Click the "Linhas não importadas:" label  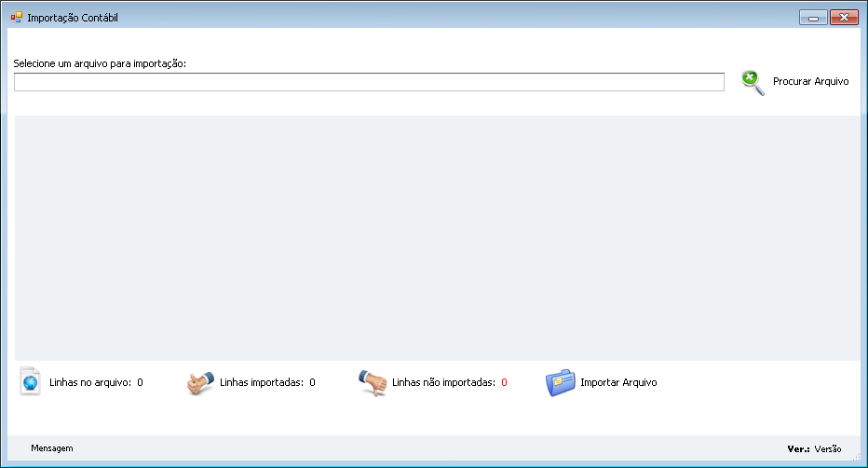[443, 383]
